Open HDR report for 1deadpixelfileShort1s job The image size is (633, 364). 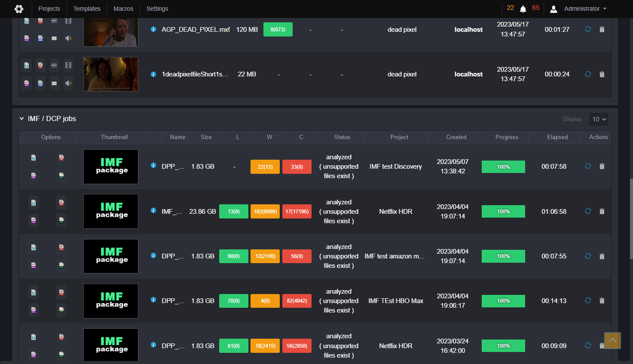point(54,65)
